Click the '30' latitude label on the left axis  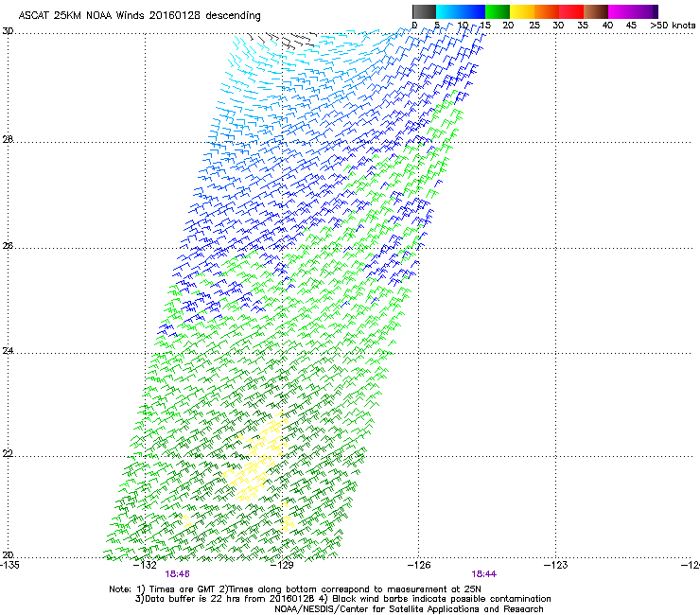coord(8,31)
